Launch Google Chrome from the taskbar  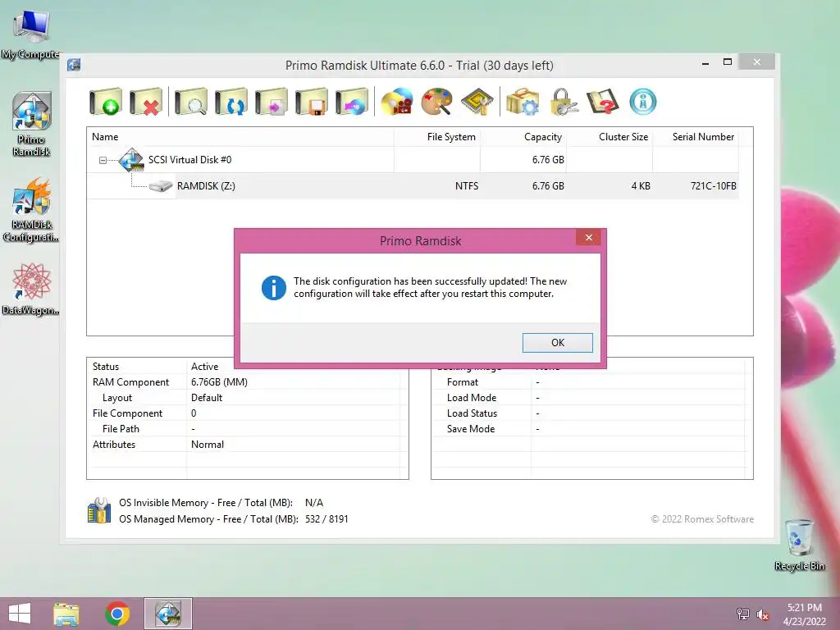click(x=117, y=614)
